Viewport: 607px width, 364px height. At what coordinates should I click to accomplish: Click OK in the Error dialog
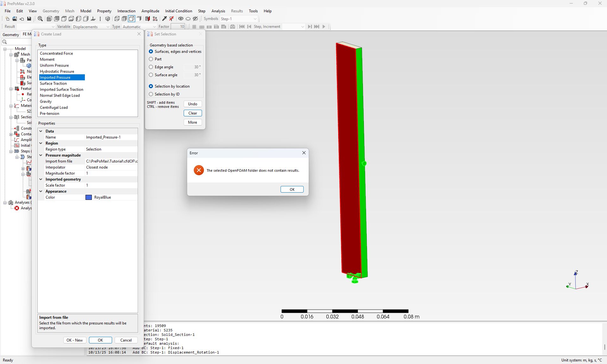[292, 189]
